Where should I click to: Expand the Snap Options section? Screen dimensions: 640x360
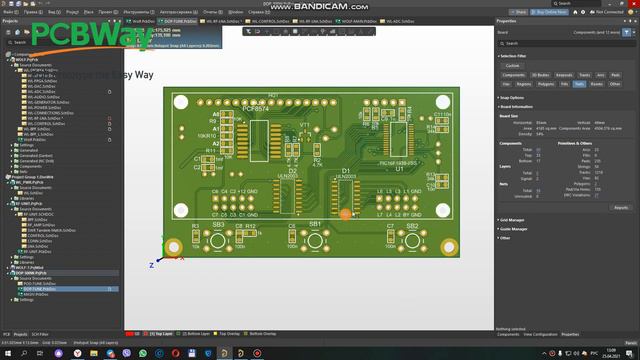tap(498, 98)
